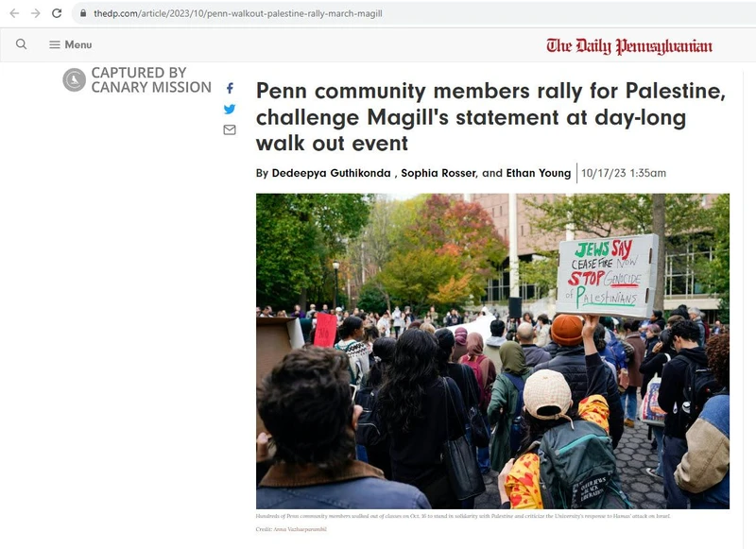Share article on Facebook

tap(230, 88)
